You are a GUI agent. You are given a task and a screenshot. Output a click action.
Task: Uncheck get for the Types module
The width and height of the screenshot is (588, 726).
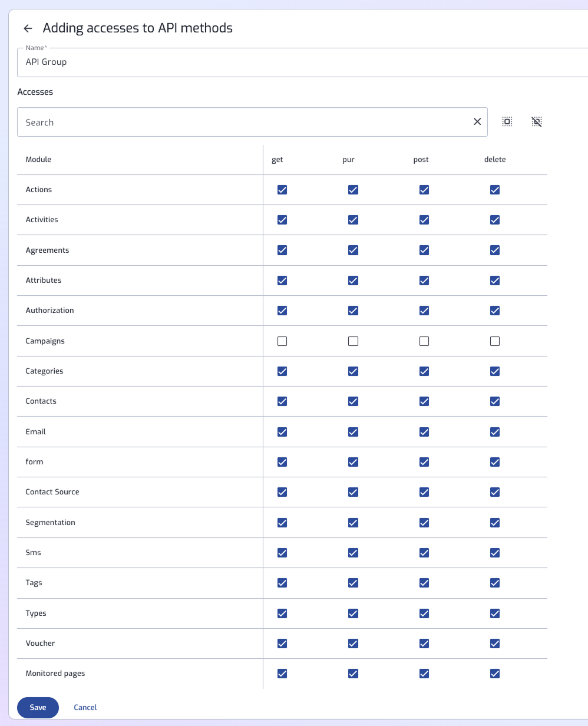coord(282,613)
